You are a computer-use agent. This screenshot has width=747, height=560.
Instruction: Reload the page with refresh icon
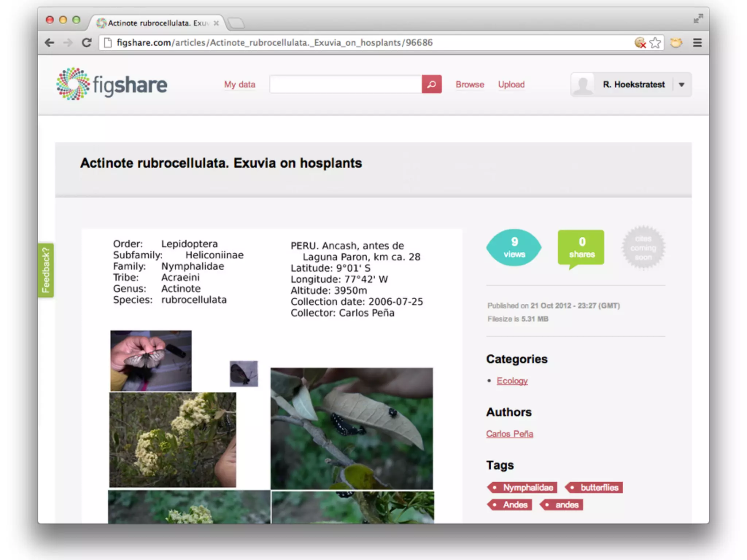[87, 43]
